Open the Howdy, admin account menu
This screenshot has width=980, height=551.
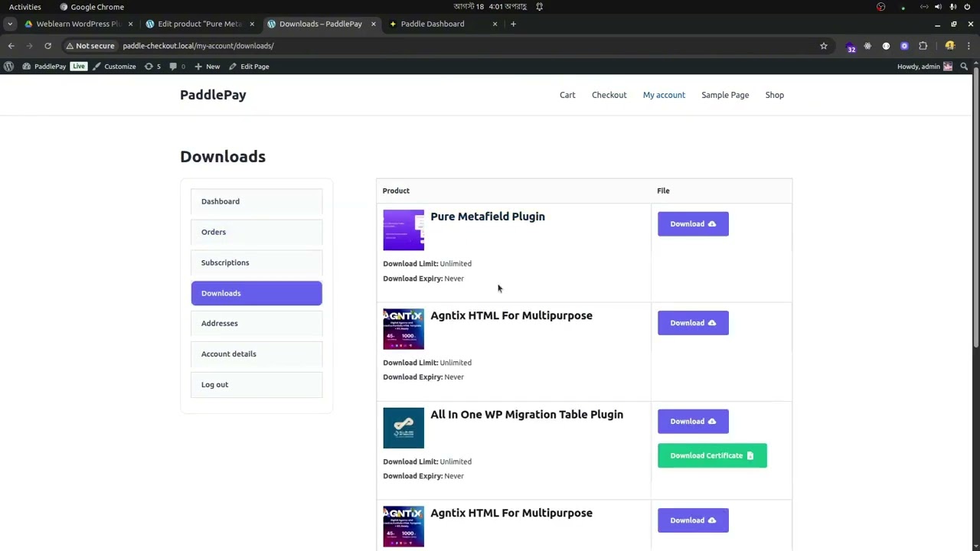925,67
